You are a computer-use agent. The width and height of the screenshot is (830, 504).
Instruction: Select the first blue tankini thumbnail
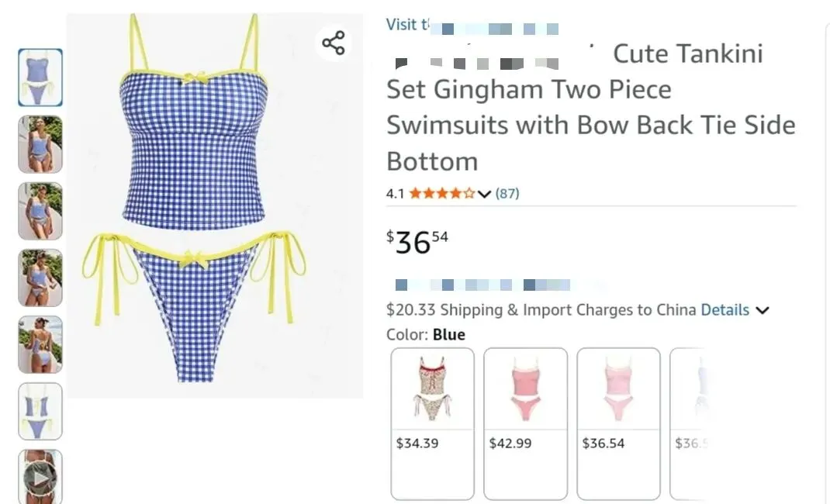point(40,78)
